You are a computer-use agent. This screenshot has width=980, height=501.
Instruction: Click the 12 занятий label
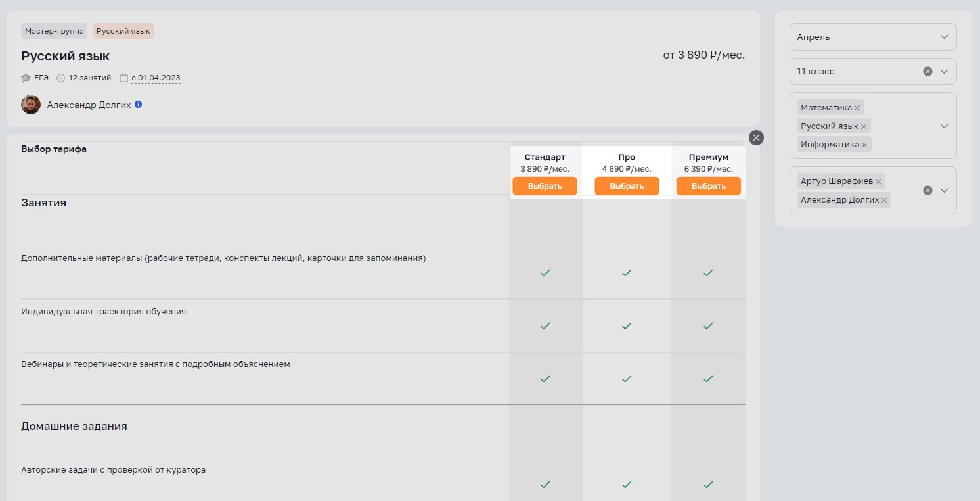pyautogui.click(x=90, y=78)
